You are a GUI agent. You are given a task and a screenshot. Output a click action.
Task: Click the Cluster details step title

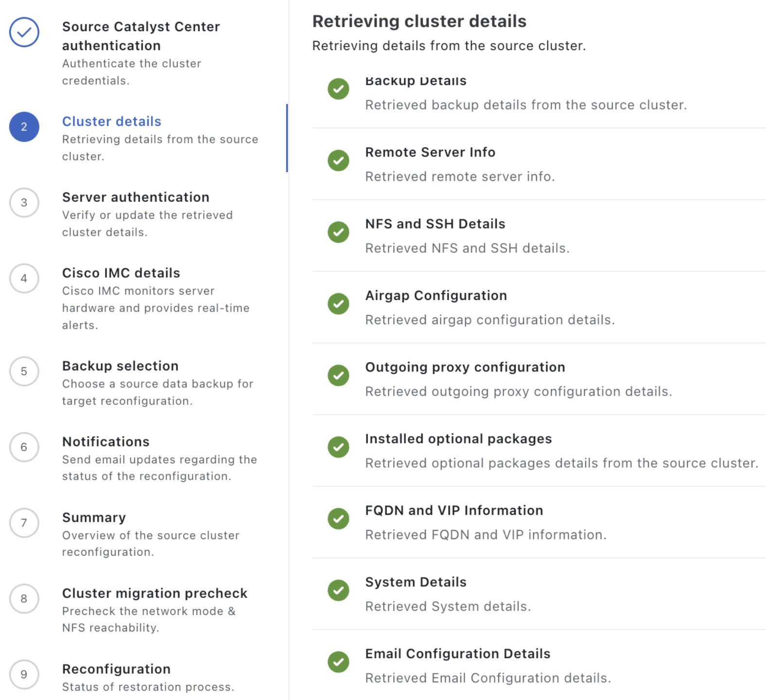111,122
